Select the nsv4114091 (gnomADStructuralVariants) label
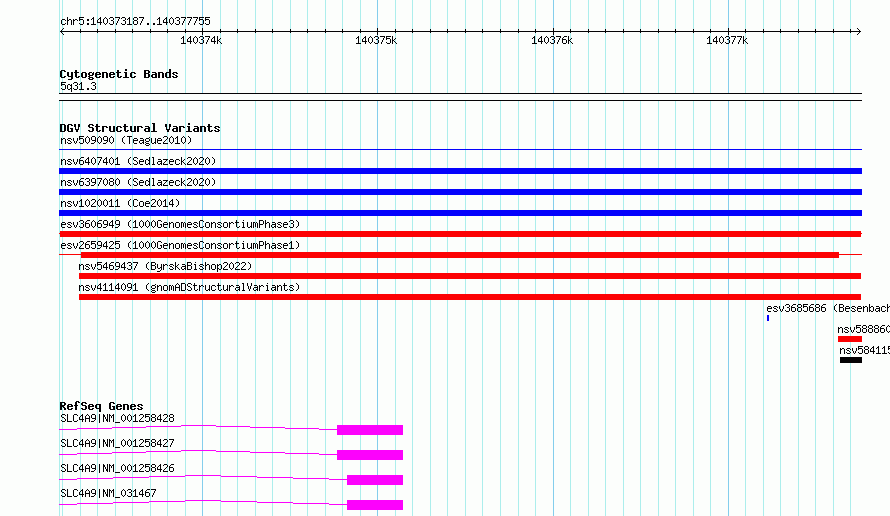Viewport: 890px width, 516px height. point(189,287)
